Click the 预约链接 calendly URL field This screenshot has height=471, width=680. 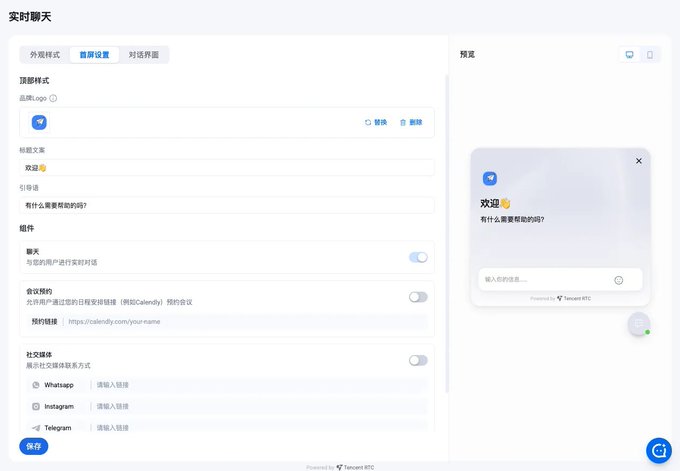click(x=246, y=322)
